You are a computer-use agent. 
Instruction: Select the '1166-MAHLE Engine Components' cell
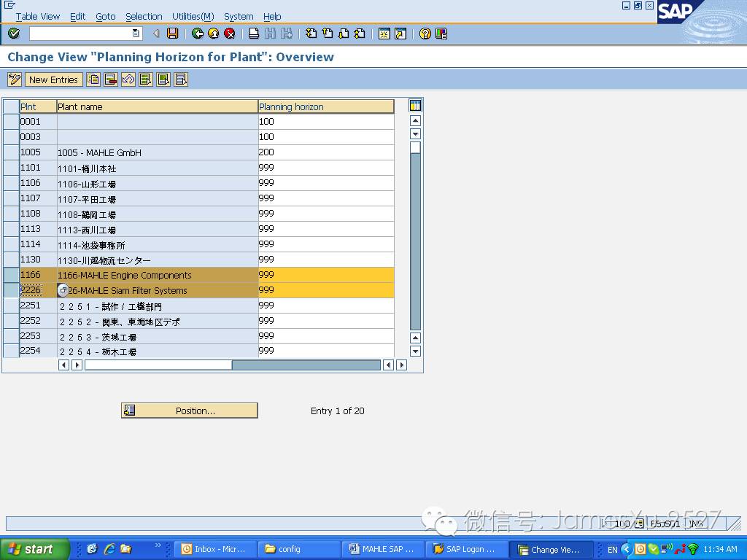(x=158, y=275)
